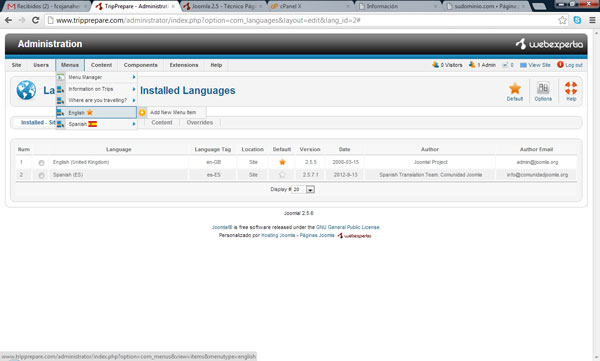This screenshot has height=361, width=600.
Task: Open the Users menu
Action: pyautogui.click(x=41, y=65)
